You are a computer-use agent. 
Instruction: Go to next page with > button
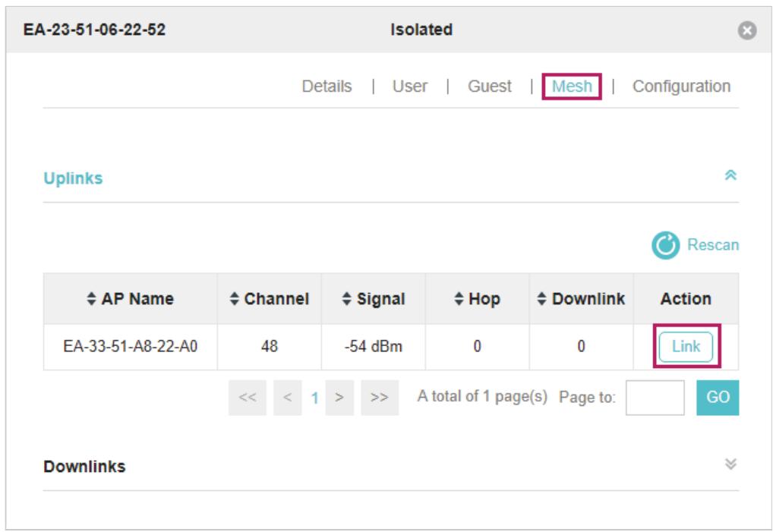(x=339, y=397)
